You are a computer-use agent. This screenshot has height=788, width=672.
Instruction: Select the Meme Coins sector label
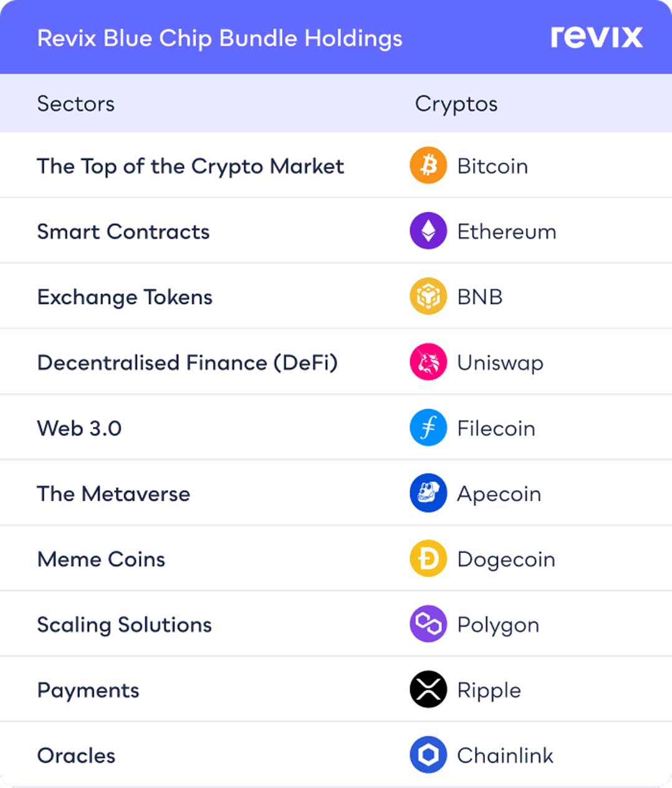pos(101,559)
